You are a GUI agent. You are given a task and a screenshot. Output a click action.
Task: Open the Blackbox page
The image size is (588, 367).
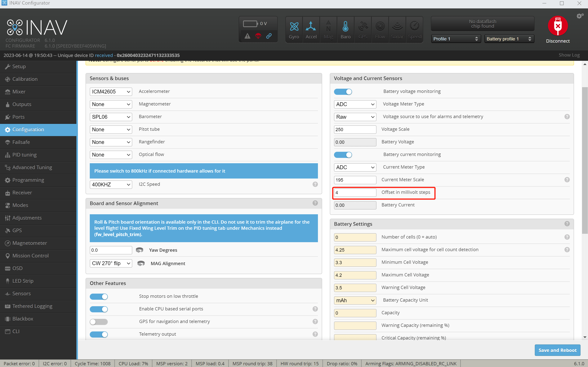pos(23,319)
